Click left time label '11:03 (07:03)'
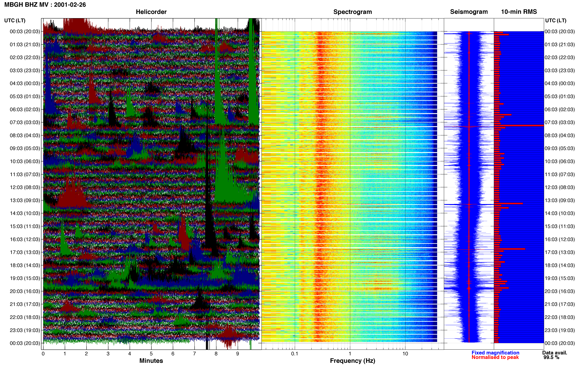This screenshot has height=368, width=588. coord(25,174)
